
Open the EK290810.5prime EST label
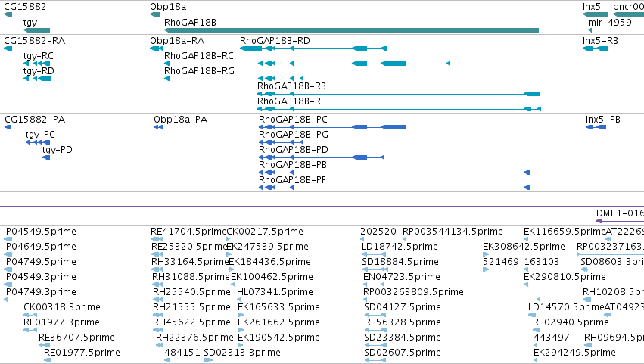(565, 277)
